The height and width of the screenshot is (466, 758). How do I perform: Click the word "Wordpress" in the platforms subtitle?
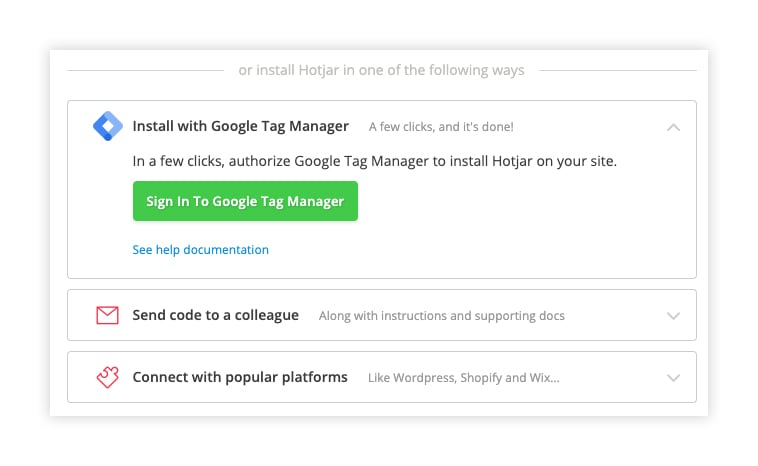pyautogui.click(x=424, y=378)
